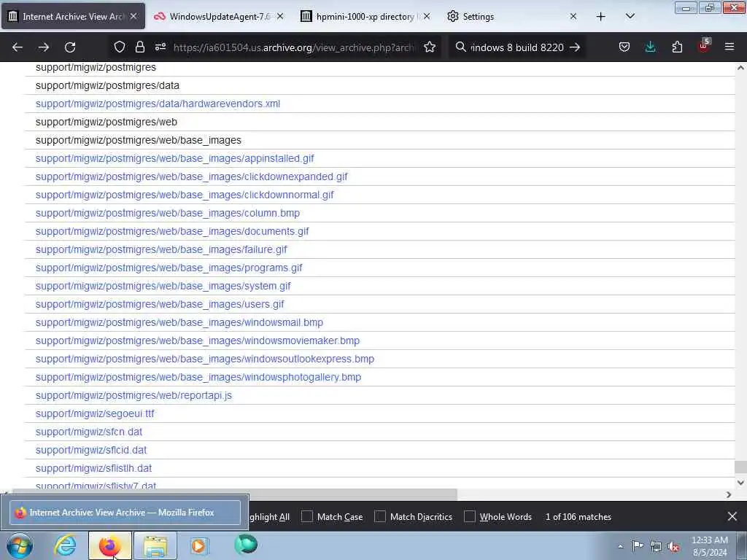
Task: Open the extensions puzzle-piece menu
Action: click(677, 47)
